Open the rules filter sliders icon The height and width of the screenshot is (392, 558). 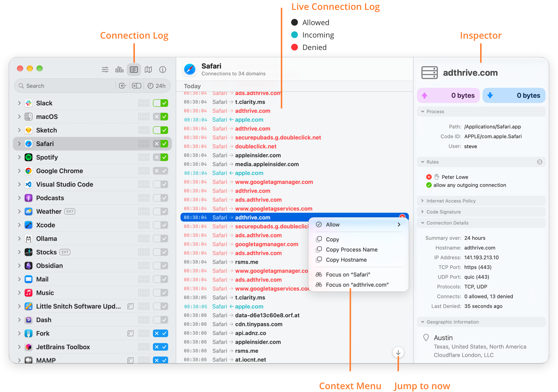point(105,69)
